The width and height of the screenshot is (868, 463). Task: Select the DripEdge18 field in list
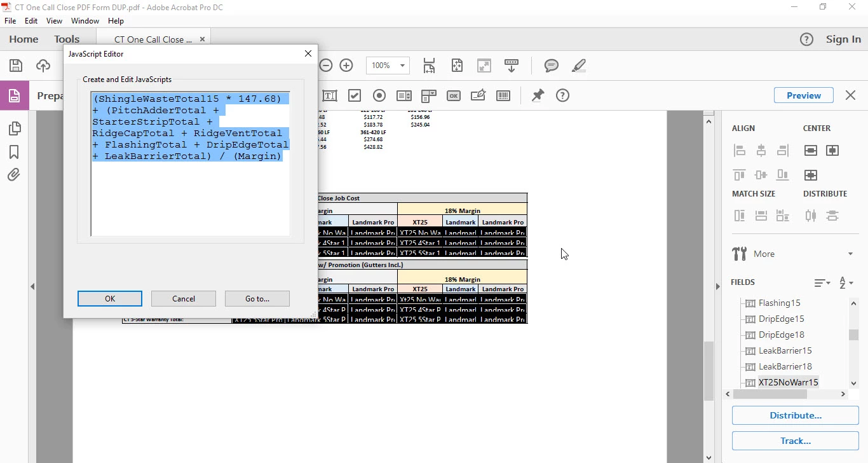click(782, 335)
